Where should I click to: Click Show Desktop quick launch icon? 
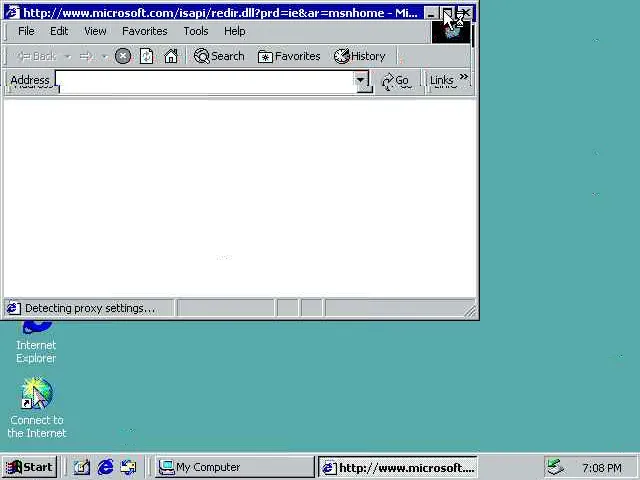pos(82,467)
